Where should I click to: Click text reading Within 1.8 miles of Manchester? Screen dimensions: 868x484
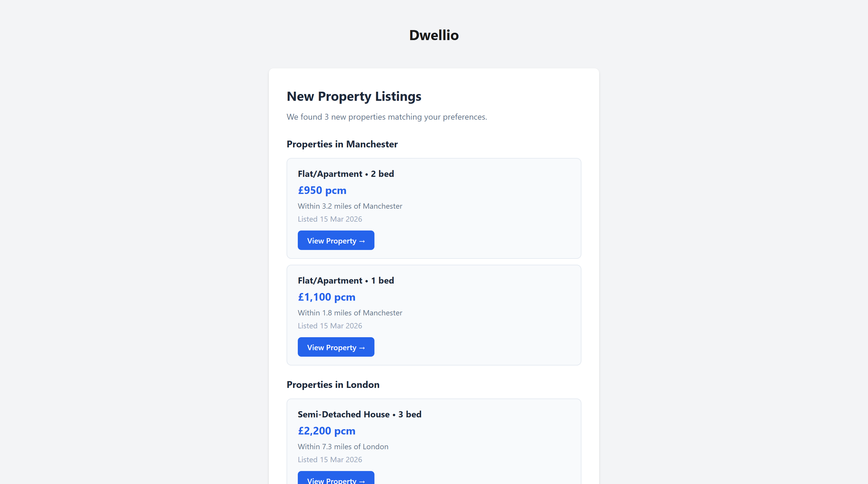[x=350, y=312]
